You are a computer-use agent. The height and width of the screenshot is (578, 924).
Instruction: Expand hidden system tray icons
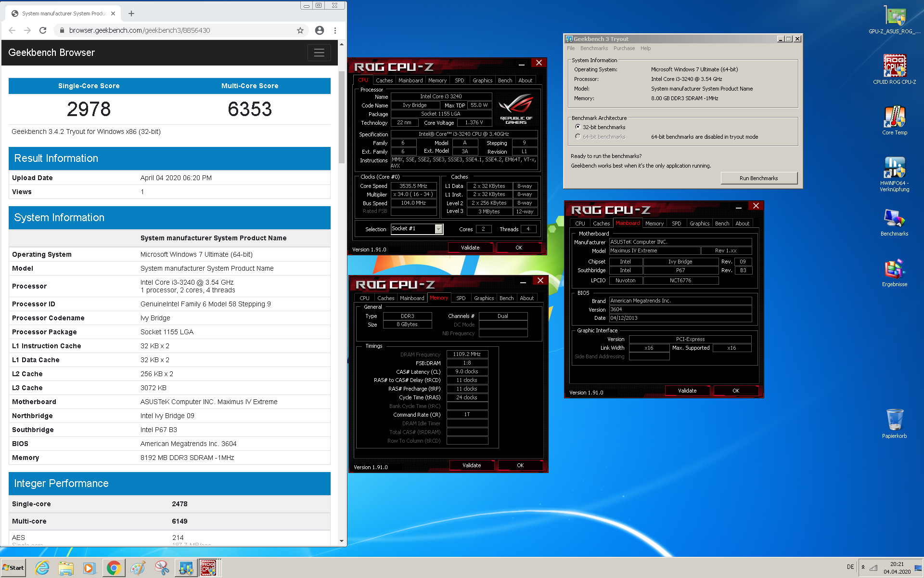[x=863, y=567]
